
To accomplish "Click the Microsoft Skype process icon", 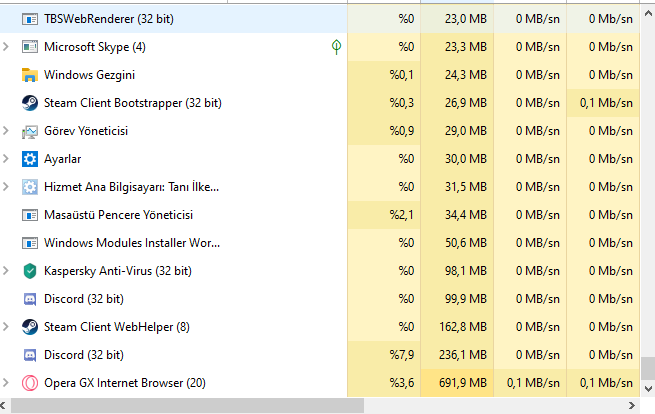I will tap(30, 47).
